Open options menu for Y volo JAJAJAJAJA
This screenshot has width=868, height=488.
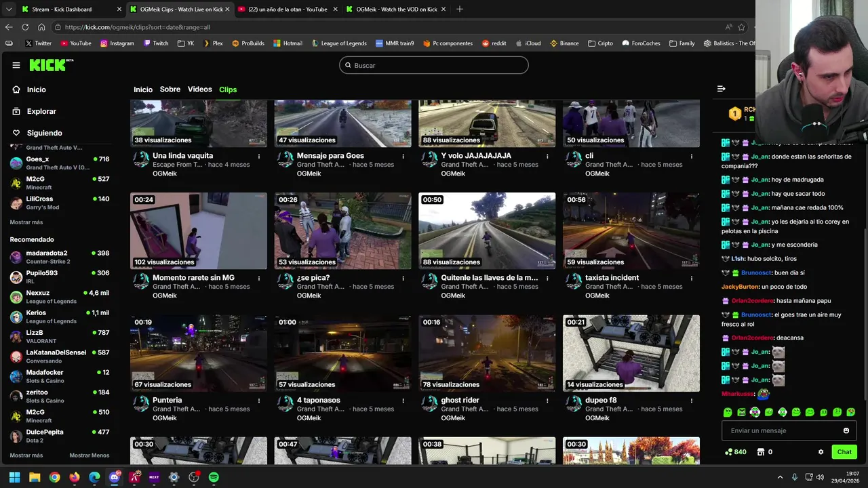(547, 156)
